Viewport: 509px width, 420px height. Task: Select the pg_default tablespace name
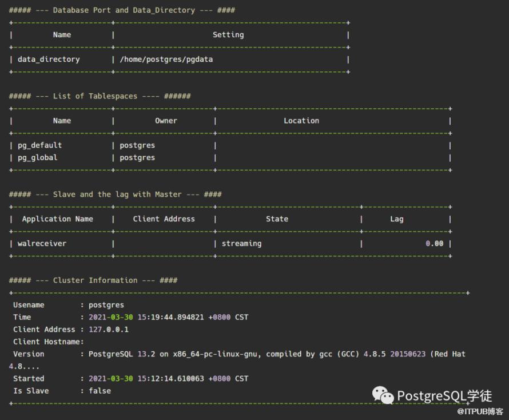click(39, 145)
